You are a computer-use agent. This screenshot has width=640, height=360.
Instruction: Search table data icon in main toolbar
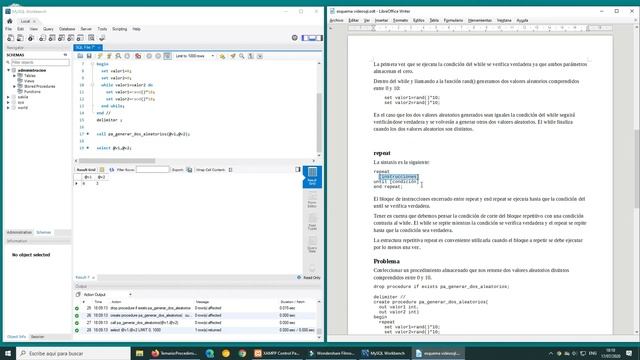pyautogui.click(x=91, y=38)
